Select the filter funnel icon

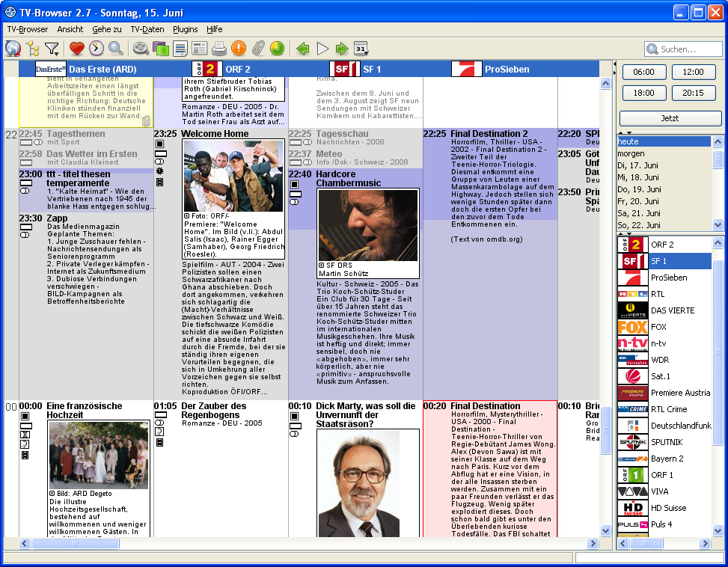tap(50, 47)
